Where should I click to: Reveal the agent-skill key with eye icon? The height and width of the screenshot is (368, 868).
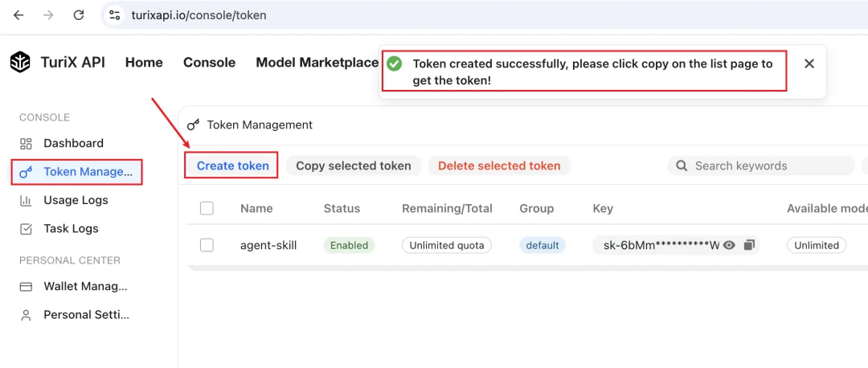point(729,245)
